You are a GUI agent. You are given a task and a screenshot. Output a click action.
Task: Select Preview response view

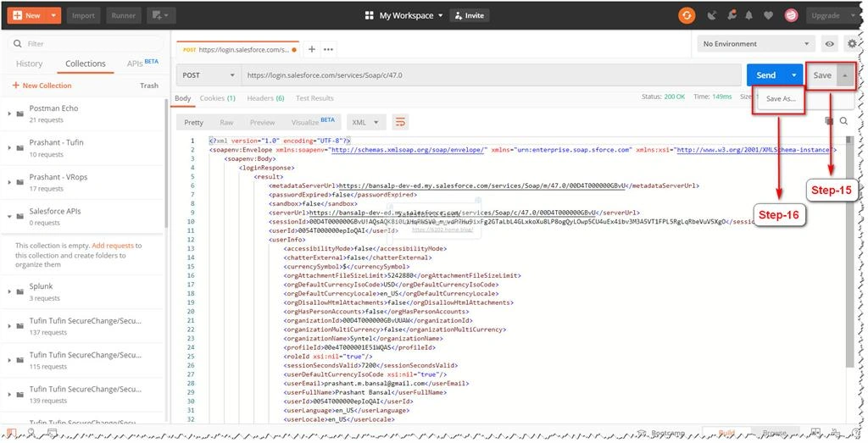coord(263,122)
